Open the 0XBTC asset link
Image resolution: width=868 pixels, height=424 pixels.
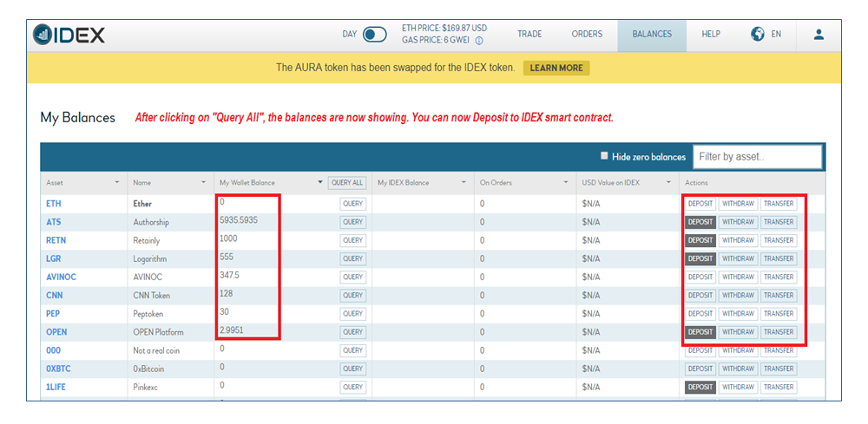pos(58,369)
